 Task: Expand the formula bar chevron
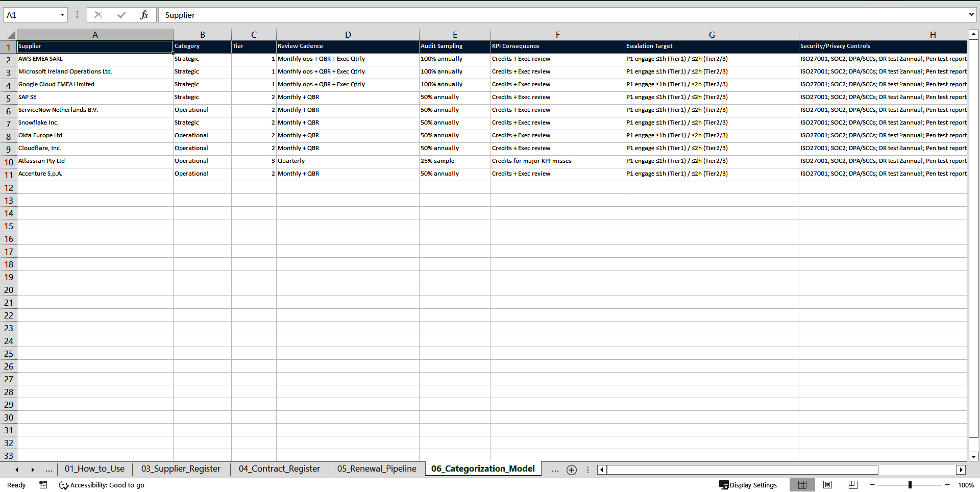(971, 15)
